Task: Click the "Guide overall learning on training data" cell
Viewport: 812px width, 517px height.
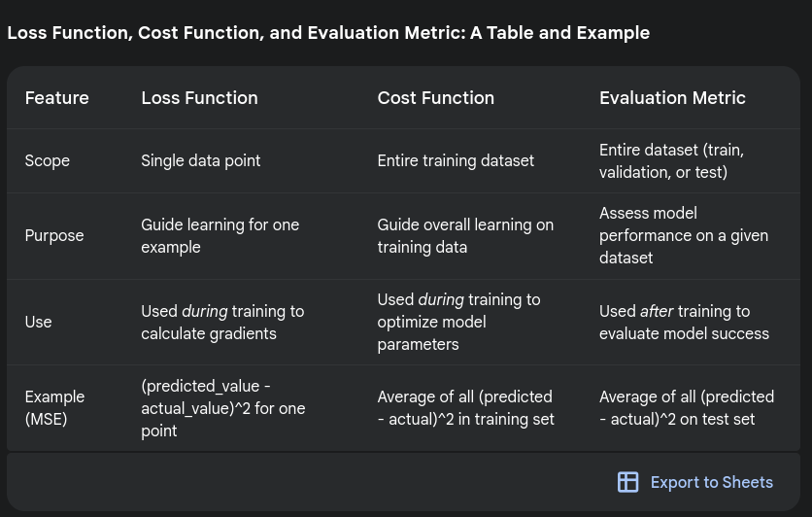Action: (x=465, y=236)
